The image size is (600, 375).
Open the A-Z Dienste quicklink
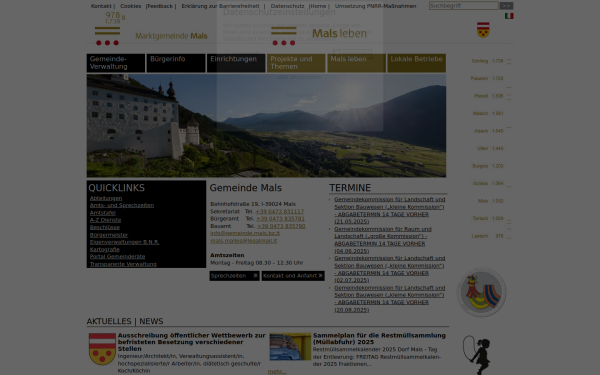(x=105, y=220)
